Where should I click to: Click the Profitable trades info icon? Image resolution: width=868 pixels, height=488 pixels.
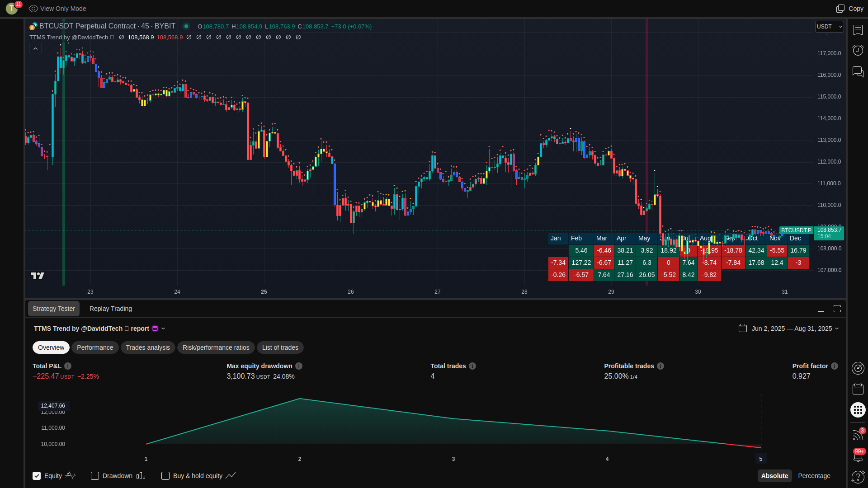coord(660,366)
